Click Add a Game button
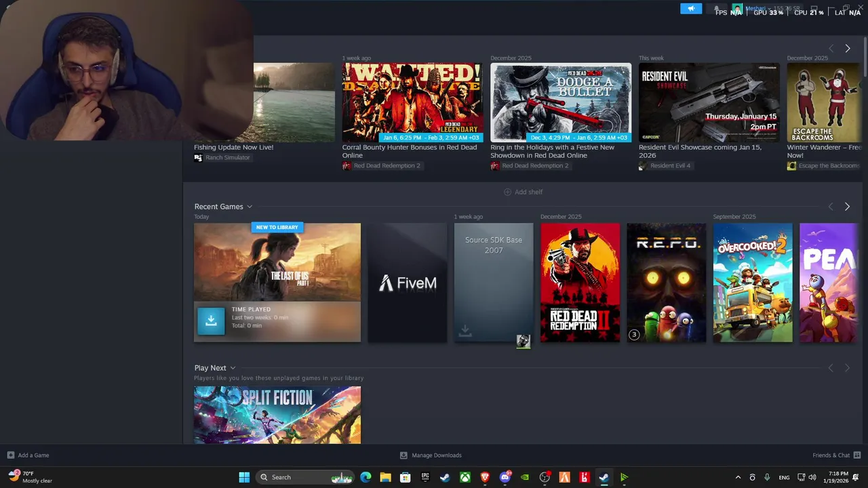This screenshot has height=488, width=868. (x=28, y=455)
